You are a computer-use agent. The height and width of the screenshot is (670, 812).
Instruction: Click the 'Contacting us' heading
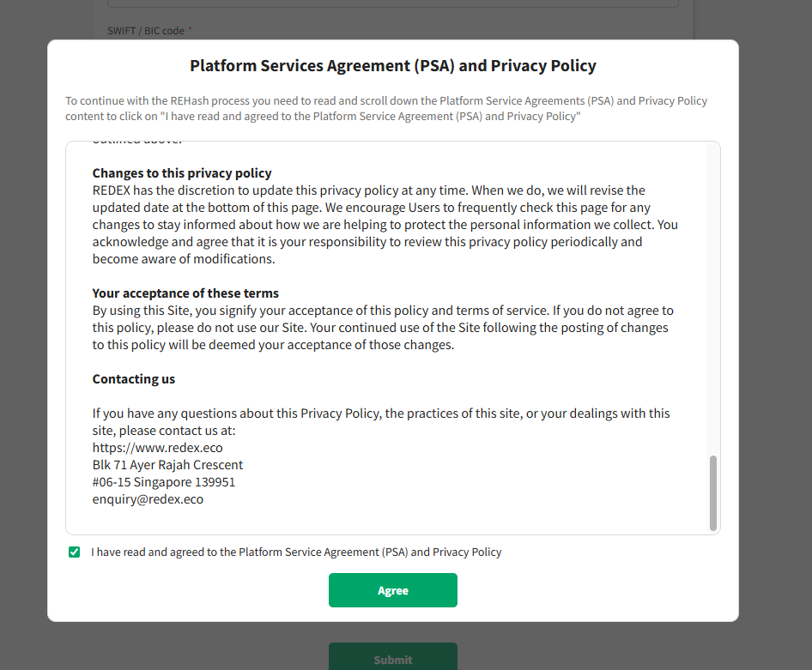134,379
